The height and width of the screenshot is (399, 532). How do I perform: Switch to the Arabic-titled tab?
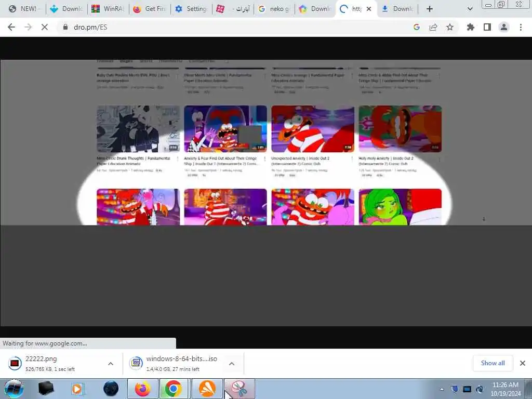pyautogui.click(x=233, y=9)
